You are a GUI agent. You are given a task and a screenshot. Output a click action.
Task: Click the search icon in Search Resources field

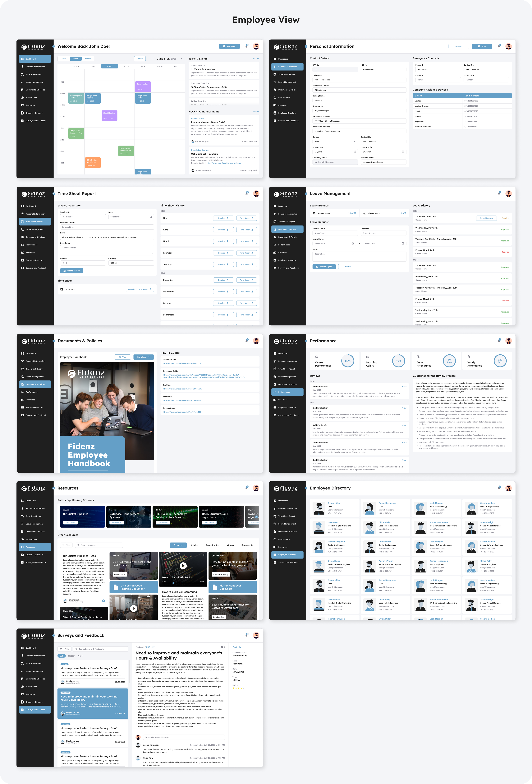(78, 545)
